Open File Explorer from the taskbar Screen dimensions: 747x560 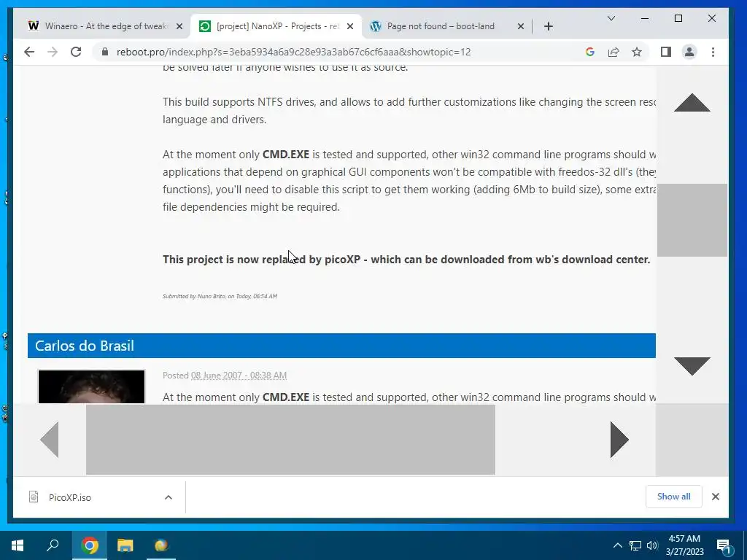point(125,545)
